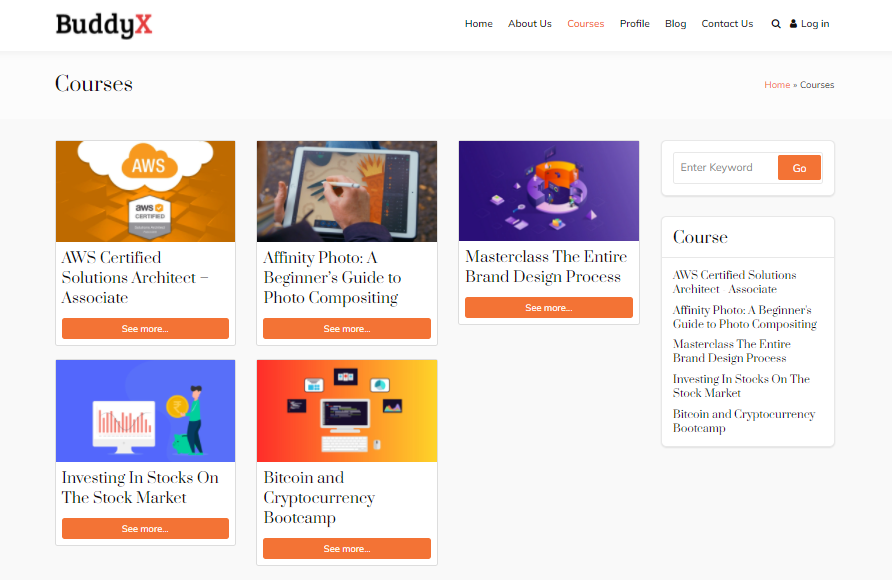The width and height of the screenshot is (892, 580).
Task: Click Home in the breadcrumb
Action: point(777,85)
